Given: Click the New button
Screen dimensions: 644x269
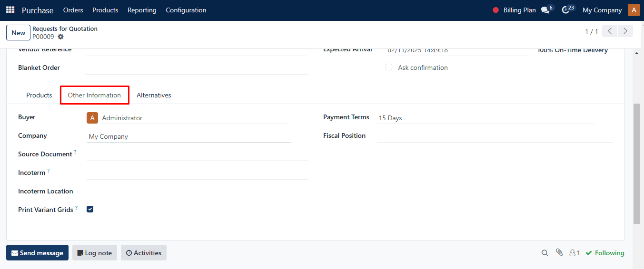Looking at the screenshot, I should 18,33.
